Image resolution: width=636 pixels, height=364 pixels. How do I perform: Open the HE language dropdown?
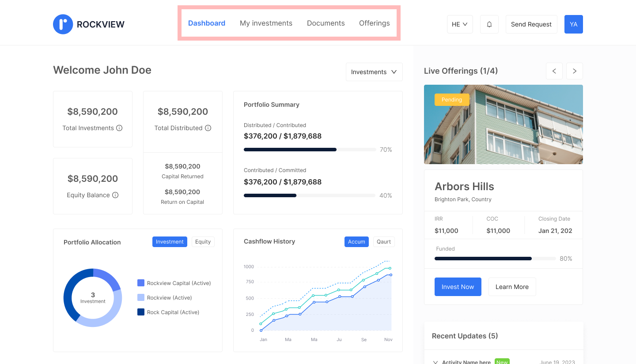click(460, 24)
